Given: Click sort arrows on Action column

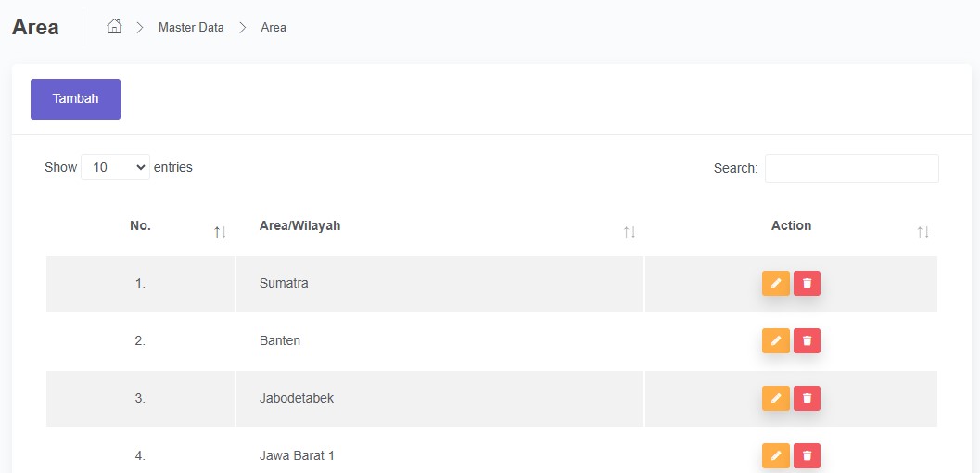Looking at the screenshot, I should pyautogui.click(x=923, y=232).
